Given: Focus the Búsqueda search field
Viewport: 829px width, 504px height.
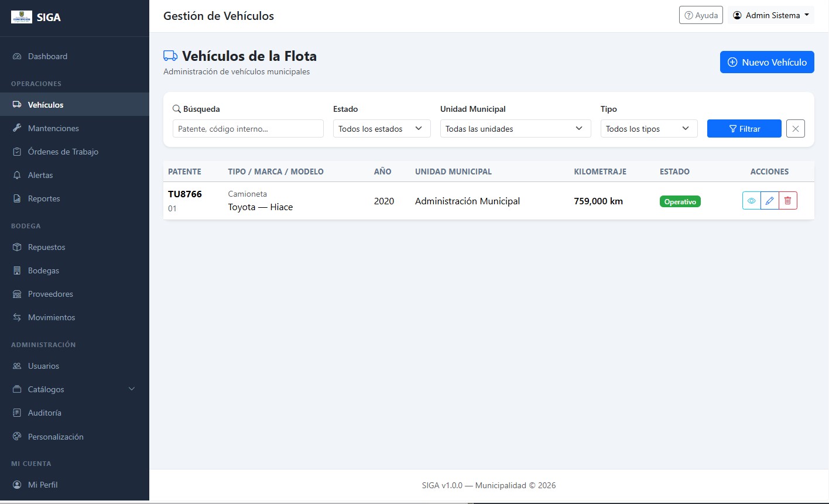Looking at the screenshot, I should click(x=248, y=129).
